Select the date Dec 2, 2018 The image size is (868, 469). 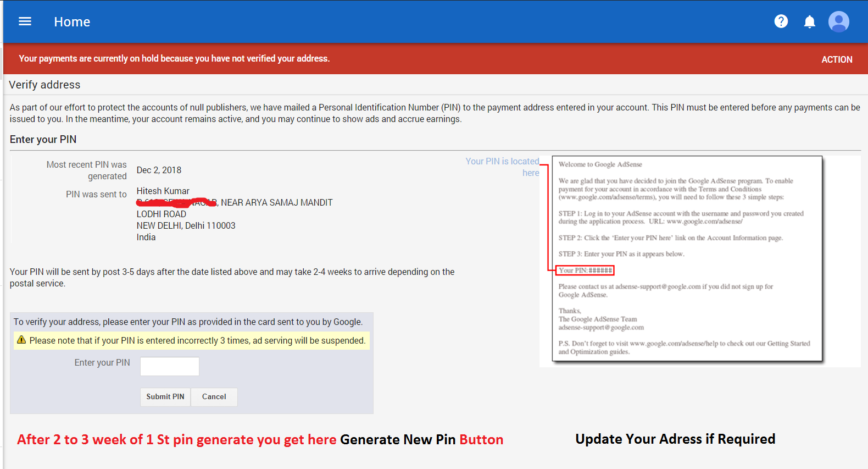click(x=159, y=170)
